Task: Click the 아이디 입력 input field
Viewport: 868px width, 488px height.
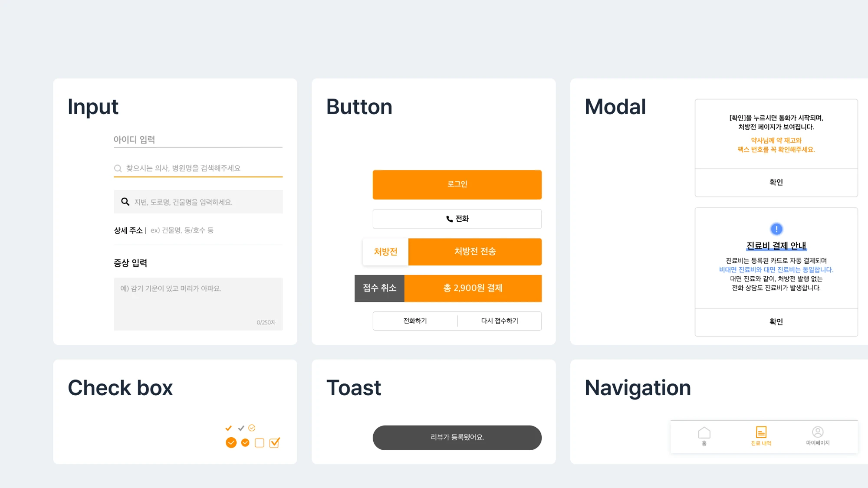Action: pyautogui.click(x=198, y=140)
